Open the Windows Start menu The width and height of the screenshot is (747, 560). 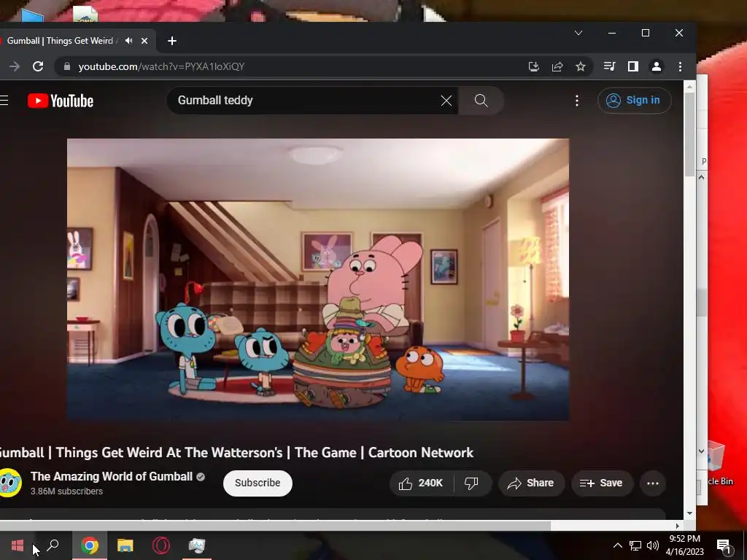pos(18,545)
